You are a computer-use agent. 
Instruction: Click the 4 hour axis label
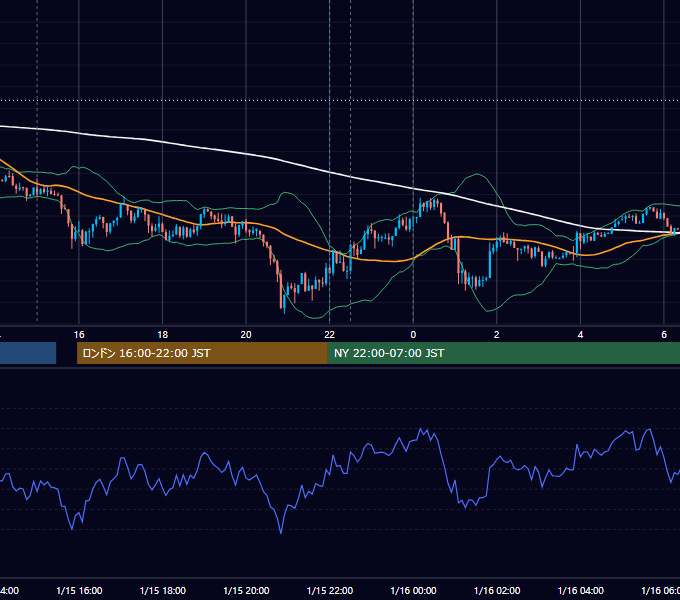(x=580, y=335)
